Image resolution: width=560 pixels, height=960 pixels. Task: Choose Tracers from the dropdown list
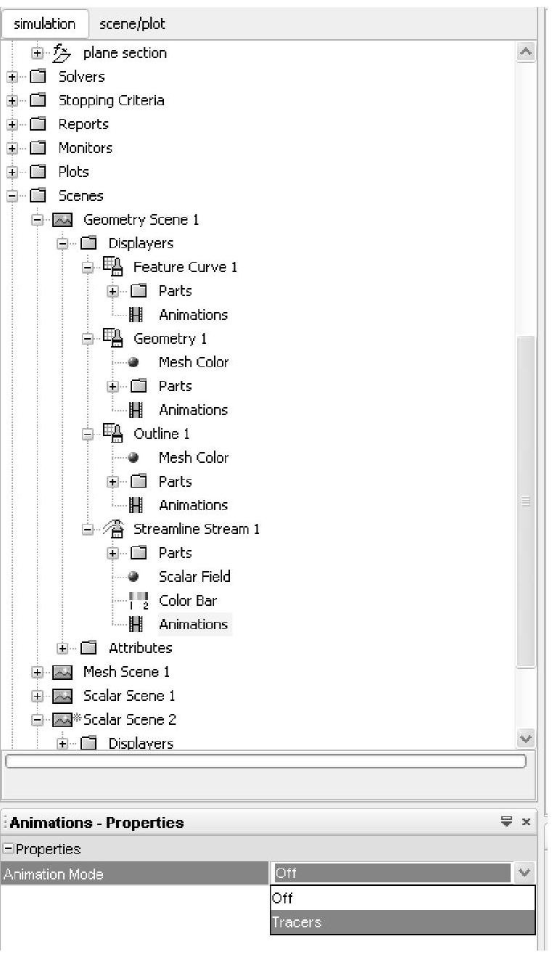[403, 922]
